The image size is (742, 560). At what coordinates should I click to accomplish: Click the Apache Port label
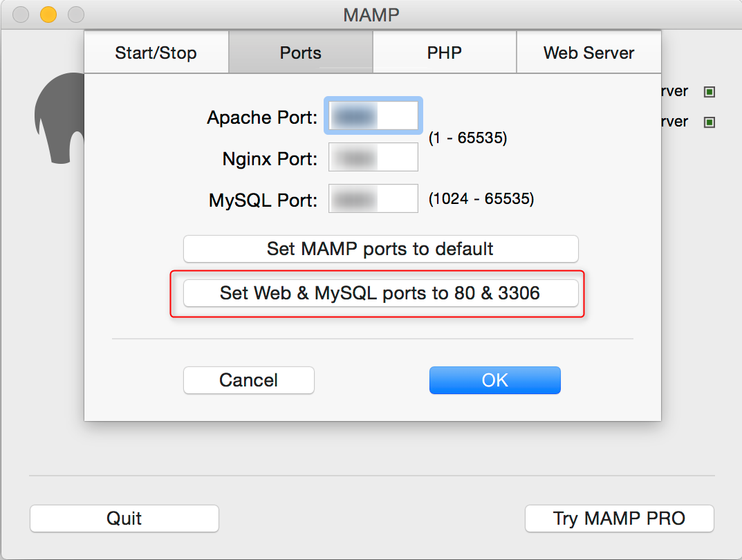(x=262, y=118)
